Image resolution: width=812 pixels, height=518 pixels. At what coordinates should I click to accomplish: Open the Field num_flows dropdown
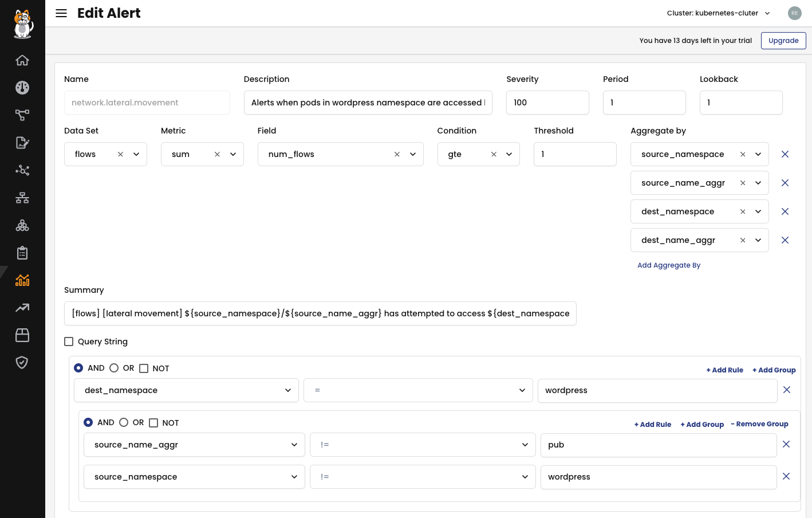413,154
